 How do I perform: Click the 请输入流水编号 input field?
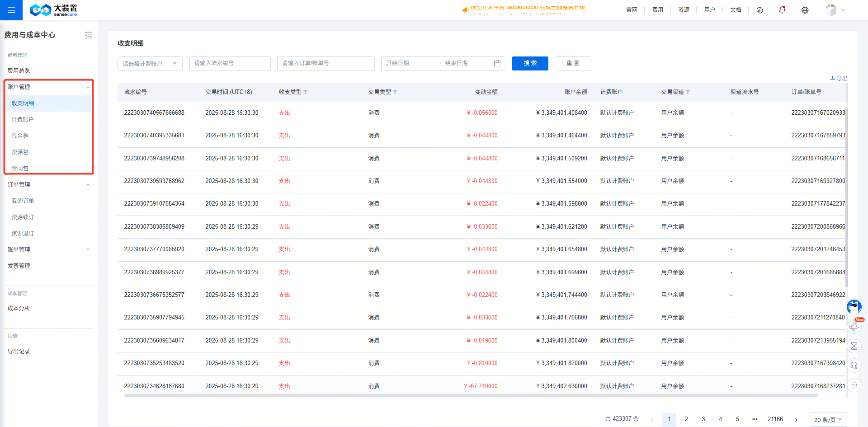(x=230, y=63)
